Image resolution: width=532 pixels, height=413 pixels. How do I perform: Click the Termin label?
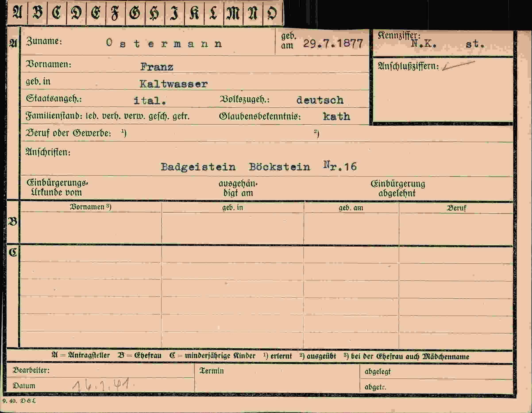[x=211, y=371]
